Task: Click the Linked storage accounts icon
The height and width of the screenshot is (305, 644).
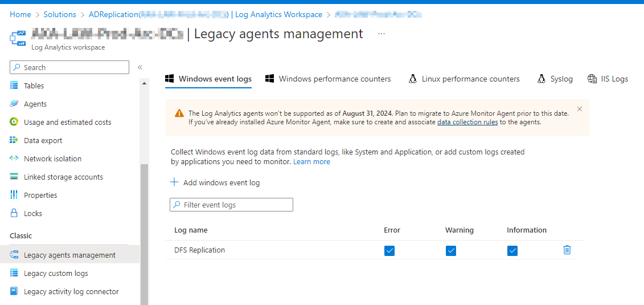Action: click(x=14, y=177)
